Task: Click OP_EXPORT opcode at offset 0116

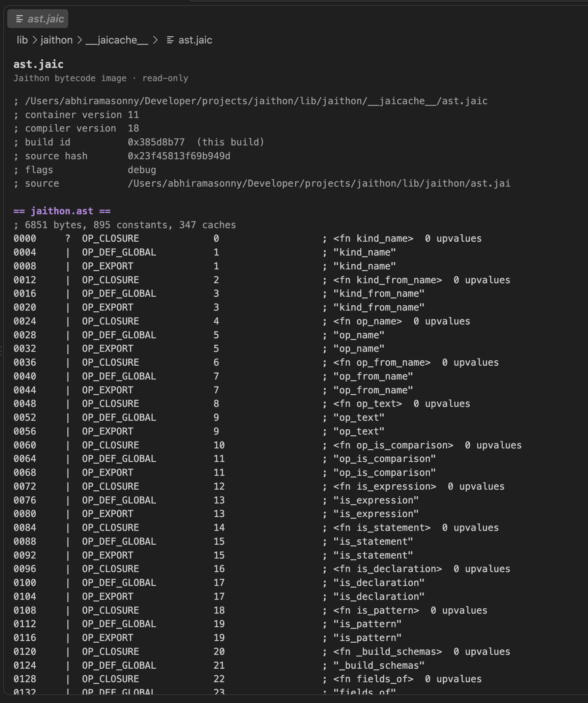Action: [x=107, y=638]
